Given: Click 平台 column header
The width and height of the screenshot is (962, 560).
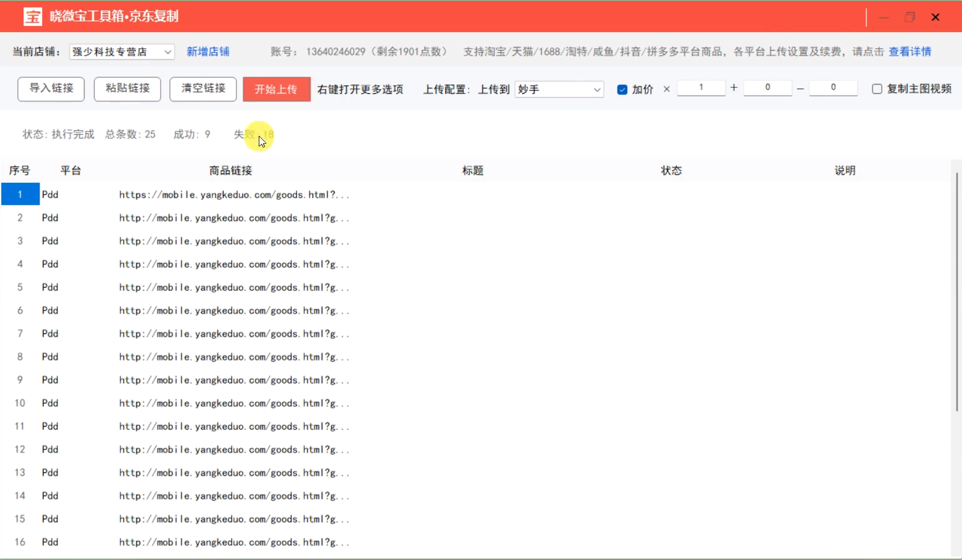Looking at the screenshot, I should [71, 170].
